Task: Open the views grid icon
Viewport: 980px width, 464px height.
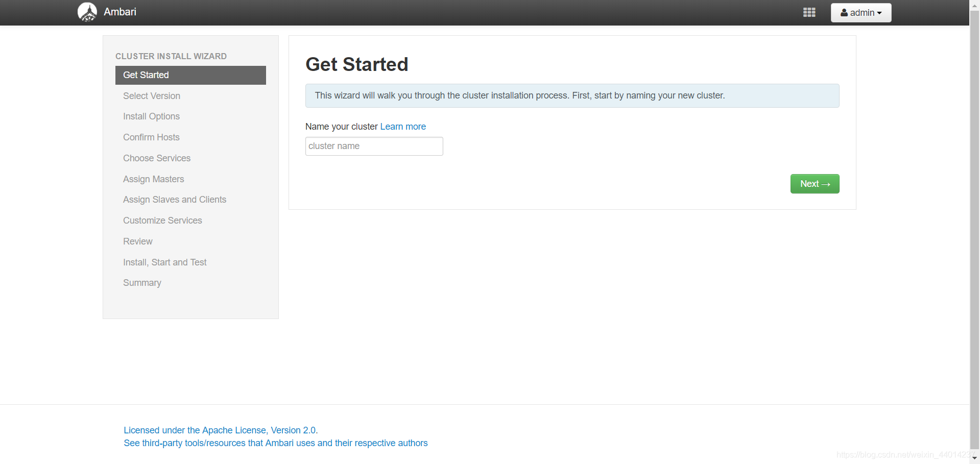Action: coord(809,12)
